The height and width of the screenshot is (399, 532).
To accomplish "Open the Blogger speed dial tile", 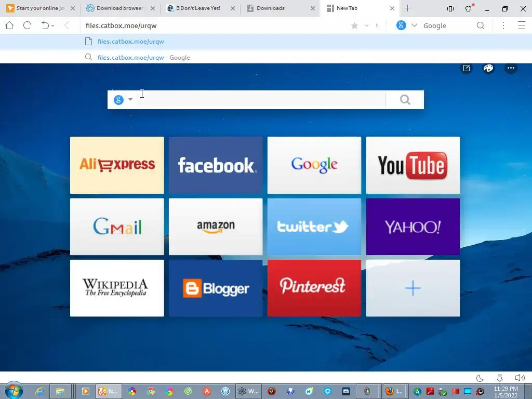I will [x=216, y=288].
